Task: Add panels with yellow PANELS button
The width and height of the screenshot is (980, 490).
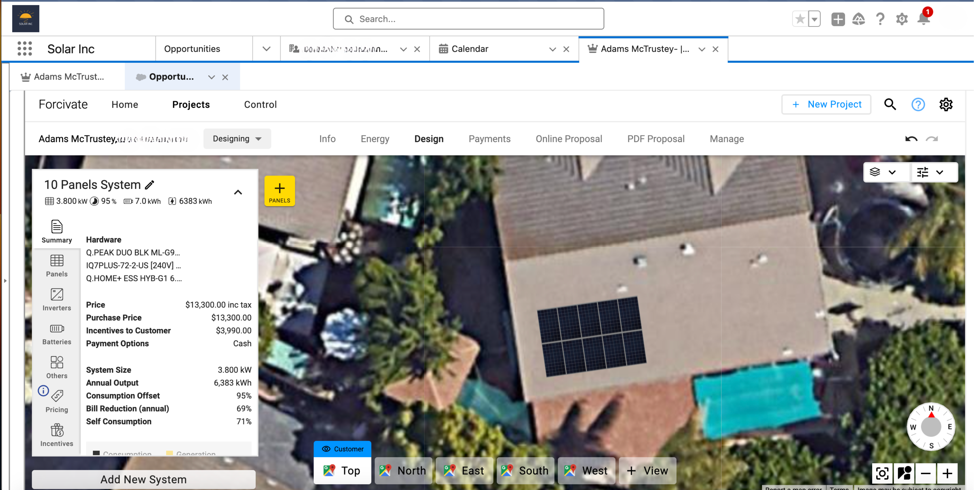Action: (280, 191)
